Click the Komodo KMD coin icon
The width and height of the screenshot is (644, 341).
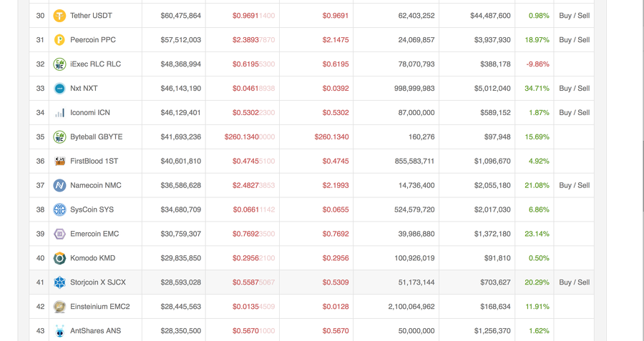tap(60, 258)
